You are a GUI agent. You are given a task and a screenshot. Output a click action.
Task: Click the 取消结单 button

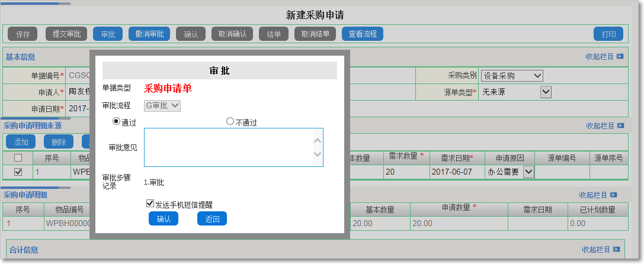[x=315, y=34]
